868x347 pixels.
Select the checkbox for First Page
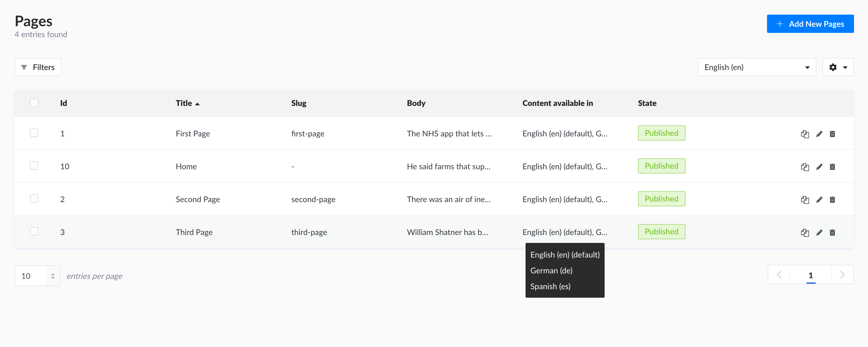[34, 132]
